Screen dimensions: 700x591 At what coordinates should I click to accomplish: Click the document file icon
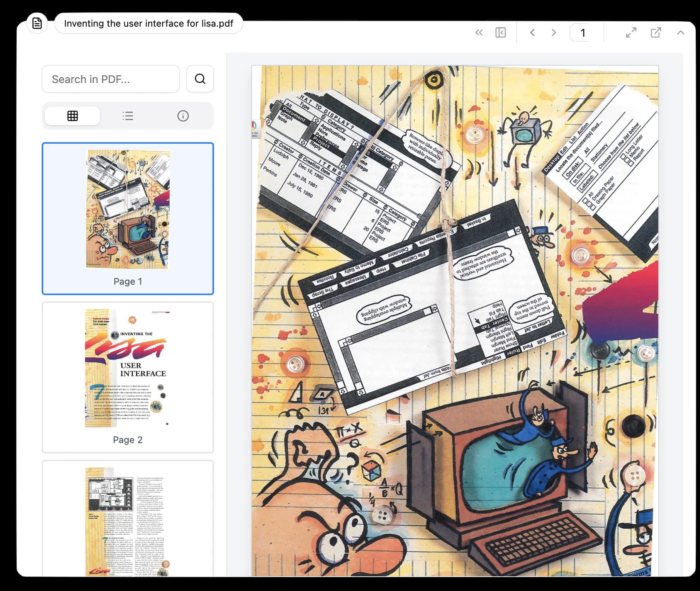point(37,23)
